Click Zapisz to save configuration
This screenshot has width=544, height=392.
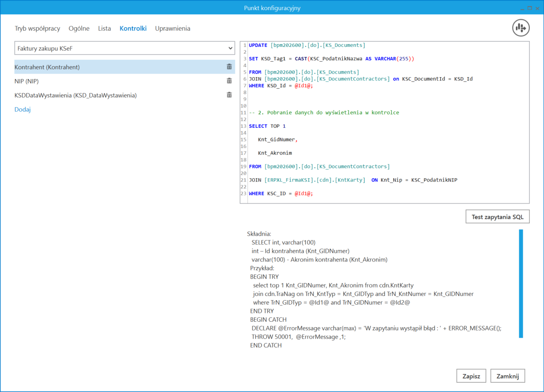471,376
